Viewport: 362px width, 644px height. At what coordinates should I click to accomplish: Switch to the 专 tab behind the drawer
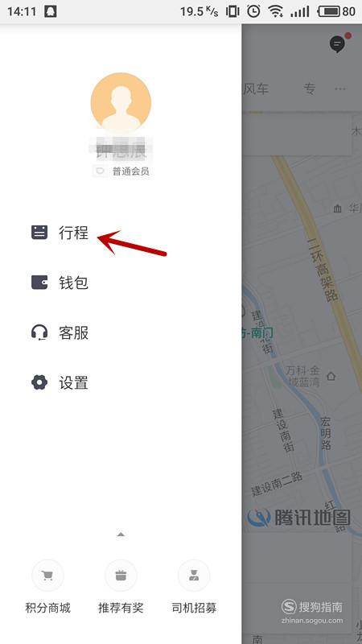tap(310, 89)
